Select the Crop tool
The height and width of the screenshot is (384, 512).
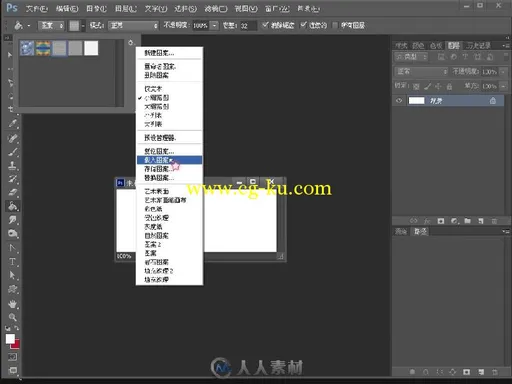tap(11, 109)
